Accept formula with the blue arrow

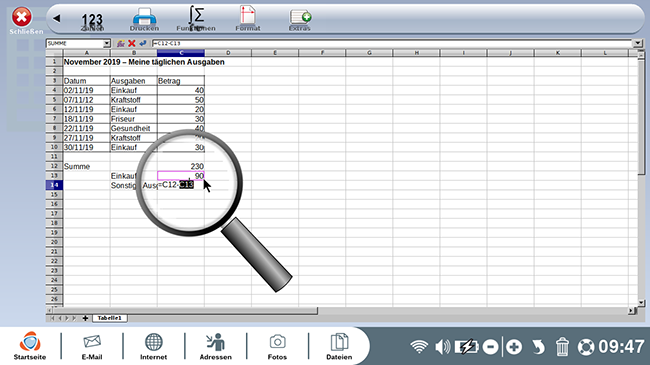point(143,43)
